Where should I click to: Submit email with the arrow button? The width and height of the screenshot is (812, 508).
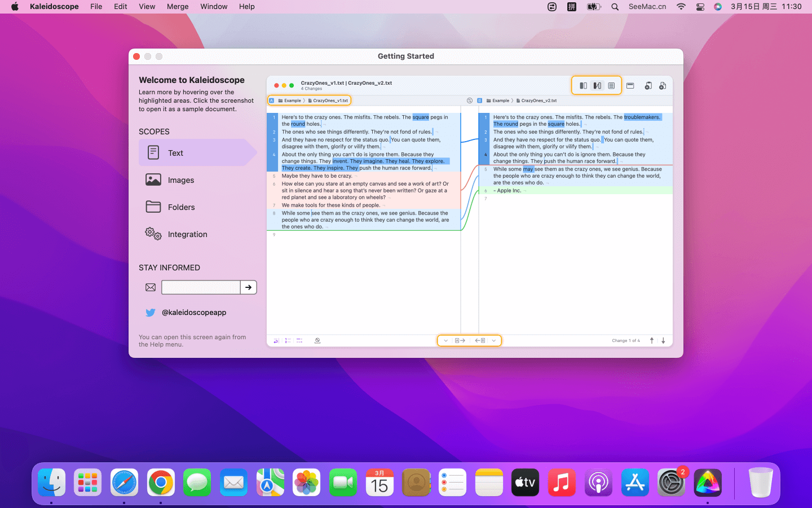click(249, 287)
